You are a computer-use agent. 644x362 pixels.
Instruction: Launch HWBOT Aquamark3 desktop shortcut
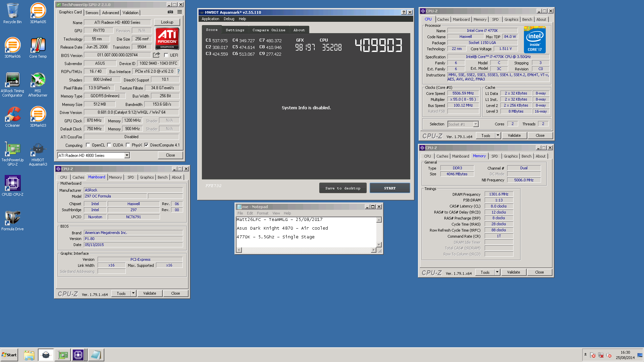tap(38, 154)
